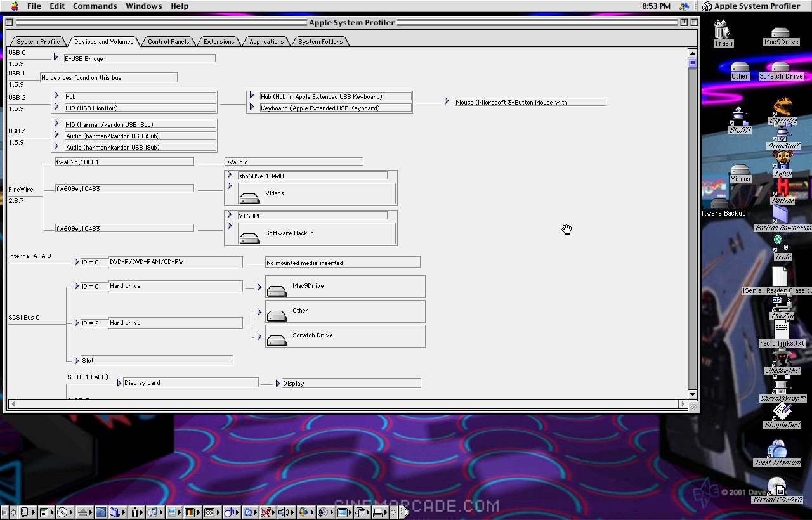
Task: Select the ShrinkWrap desktop alias
Action: pyautogui.click(x=782, y=385)
